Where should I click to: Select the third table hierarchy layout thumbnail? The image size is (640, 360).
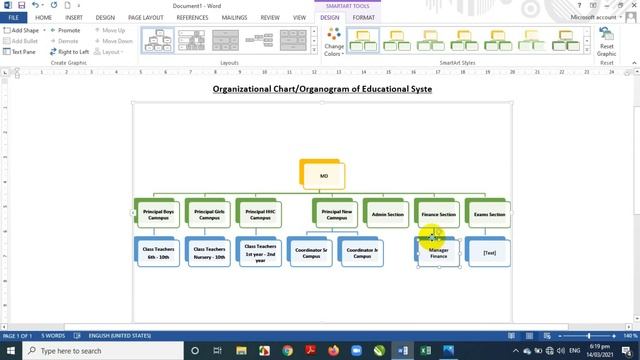(225, 40)
